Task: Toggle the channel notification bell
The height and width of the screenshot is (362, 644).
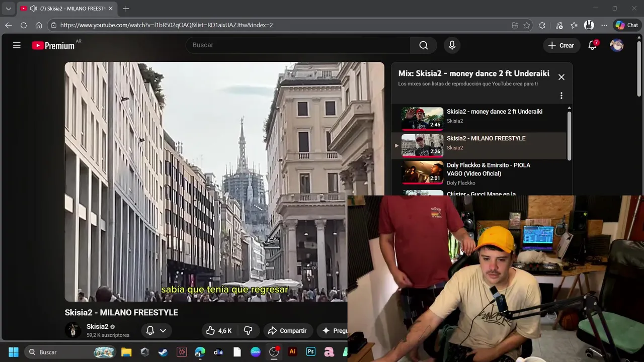Action: [150, 330]
